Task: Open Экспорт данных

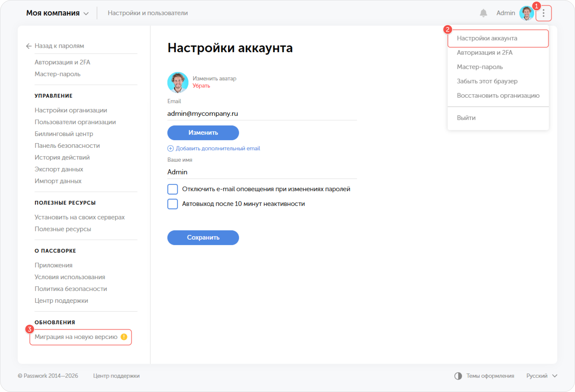Action: coord(59,169)
